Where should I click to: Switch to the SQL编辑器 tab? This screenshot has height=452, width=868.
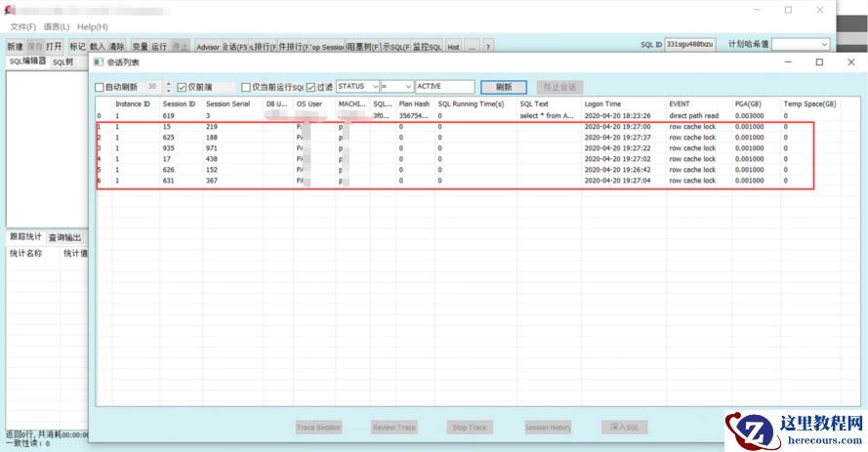pos(27,62)
